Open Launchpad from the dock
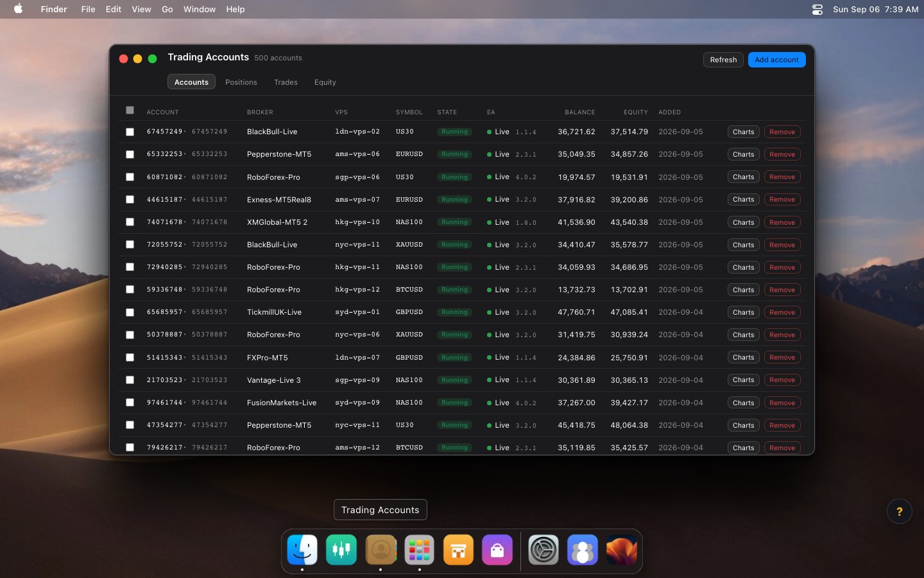 pyautogui.click(x=420, y=550)
